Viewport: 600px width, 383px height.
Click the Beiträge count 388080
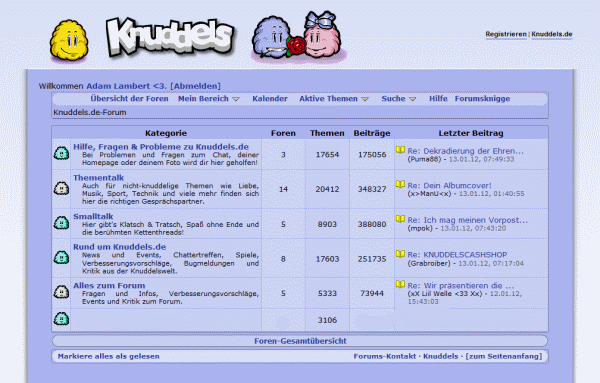[372, 224]
